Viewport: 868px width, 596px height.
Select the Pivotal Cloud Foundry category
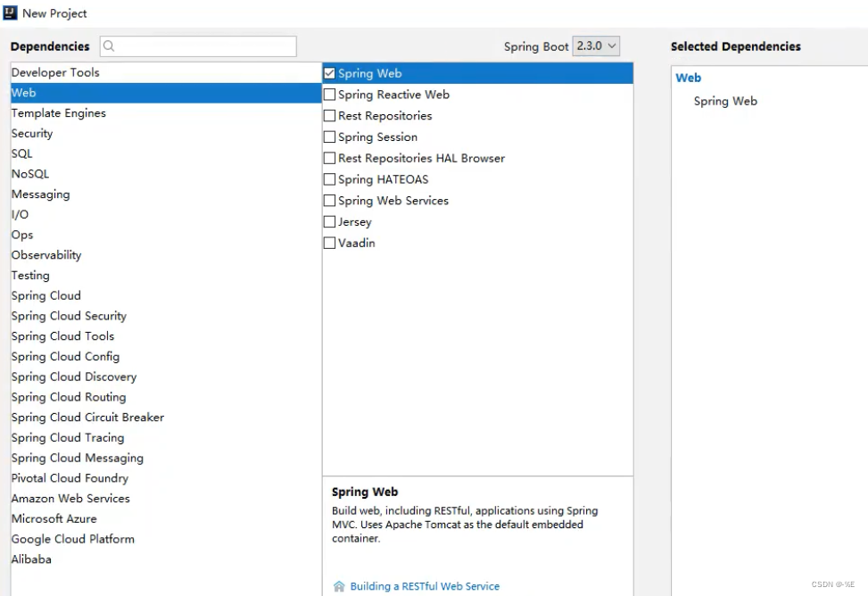pos(166,478)
